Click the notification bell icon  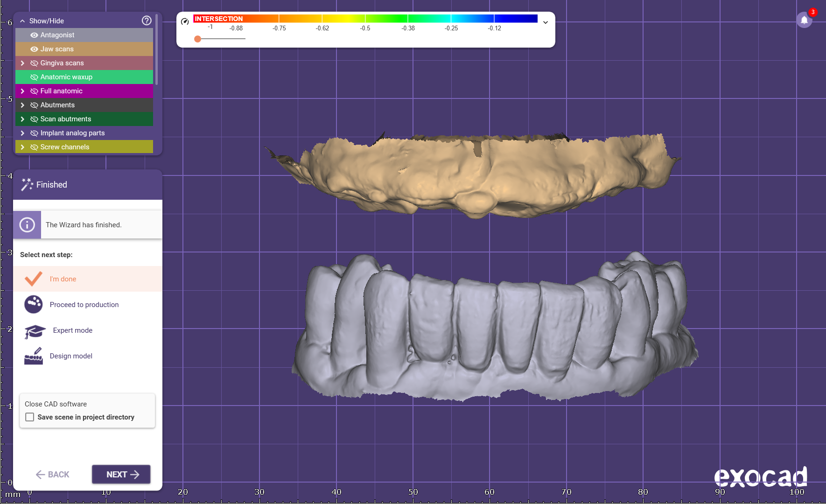coord(804,20)
